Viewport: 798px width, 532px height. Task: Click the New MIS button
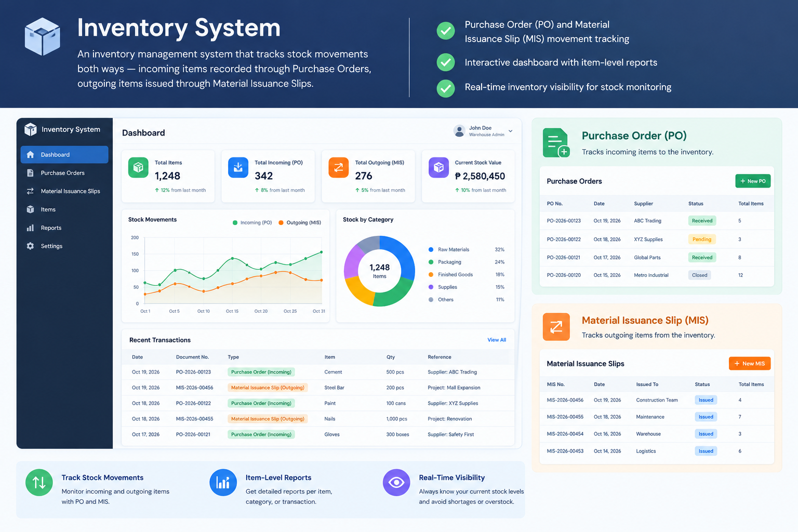tap(750, 364)
